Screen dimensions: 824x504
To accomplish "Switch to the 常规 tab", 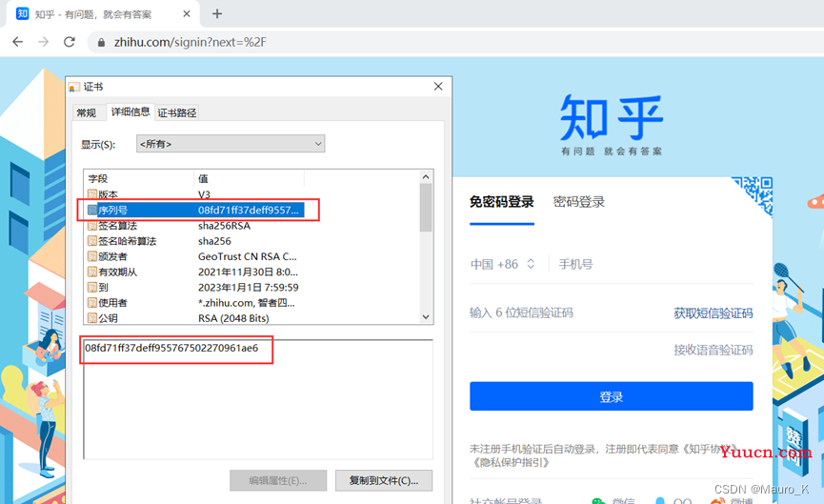I will (87, 112).
